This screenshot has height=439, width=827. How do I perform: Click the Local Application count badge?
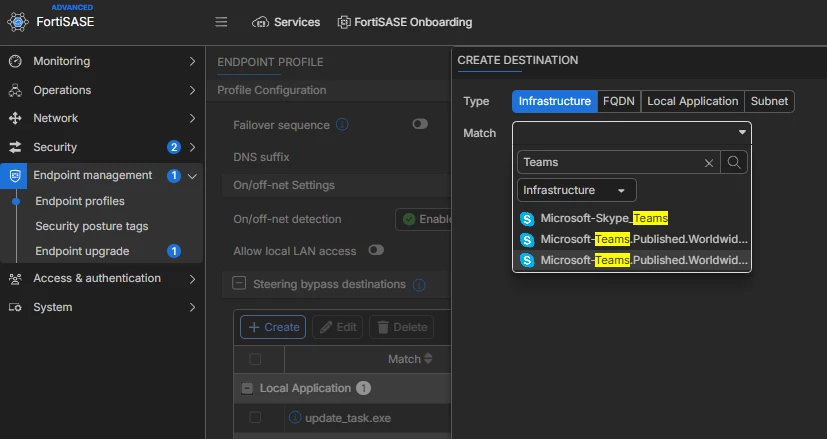tap(363, 388)
